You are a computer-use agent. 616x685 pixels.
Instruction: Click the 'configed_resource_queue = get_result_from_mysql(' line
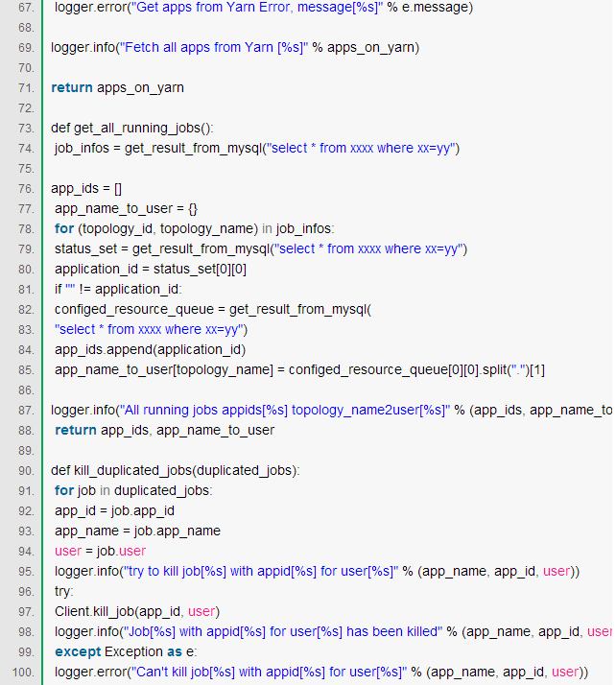(213, 309)
